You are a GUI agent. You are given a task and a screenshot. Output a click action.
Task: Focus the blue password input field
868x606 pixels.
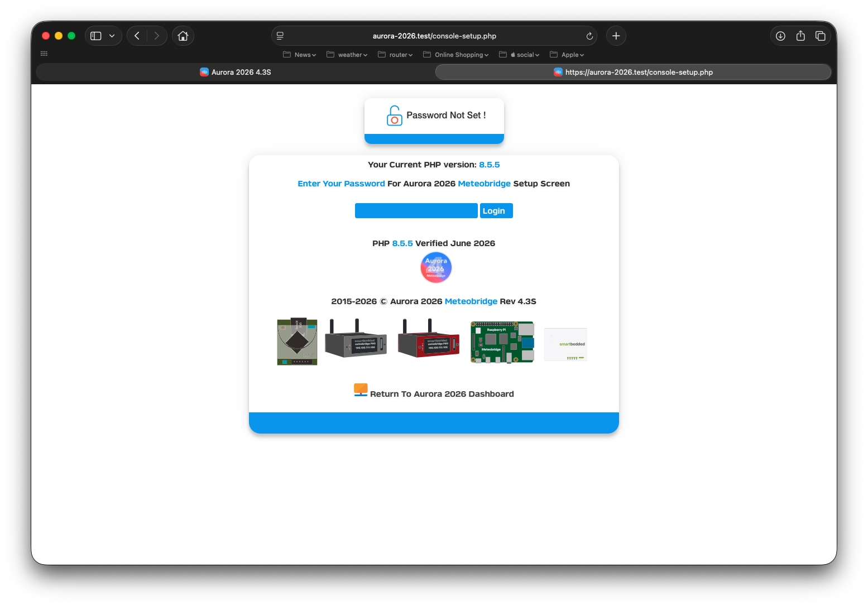[416, 211]
